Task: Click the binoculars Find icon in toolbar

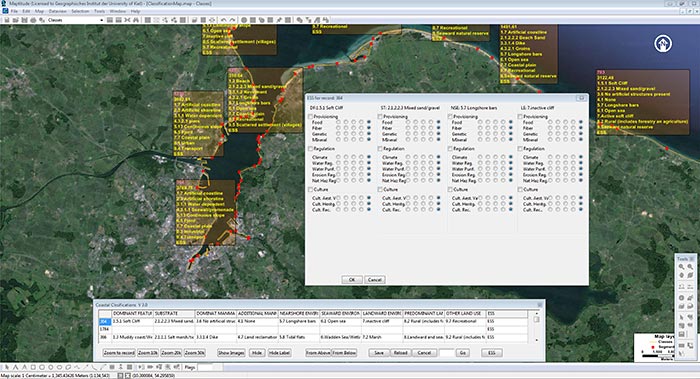Action: click(x=136, y=20)
